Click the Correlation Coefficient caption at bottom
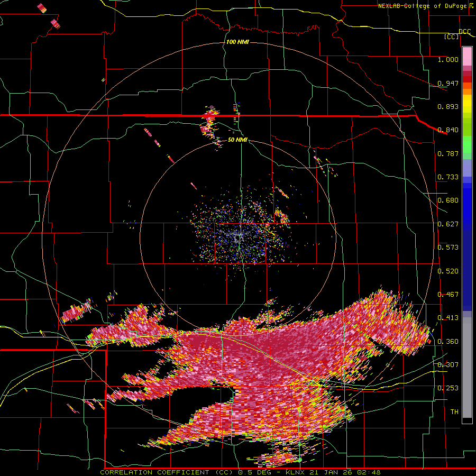The image size is (476, 476). (240, 472)
